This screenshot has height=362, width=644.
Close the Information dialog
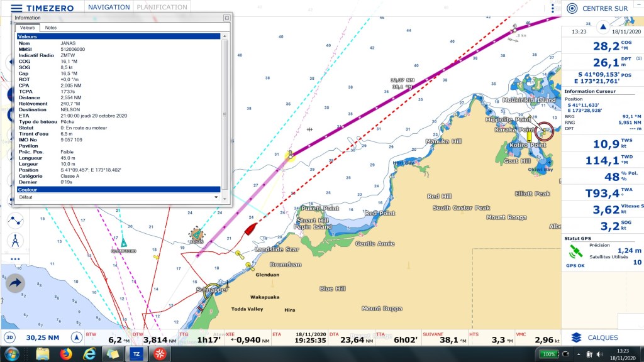coord(226,18)
